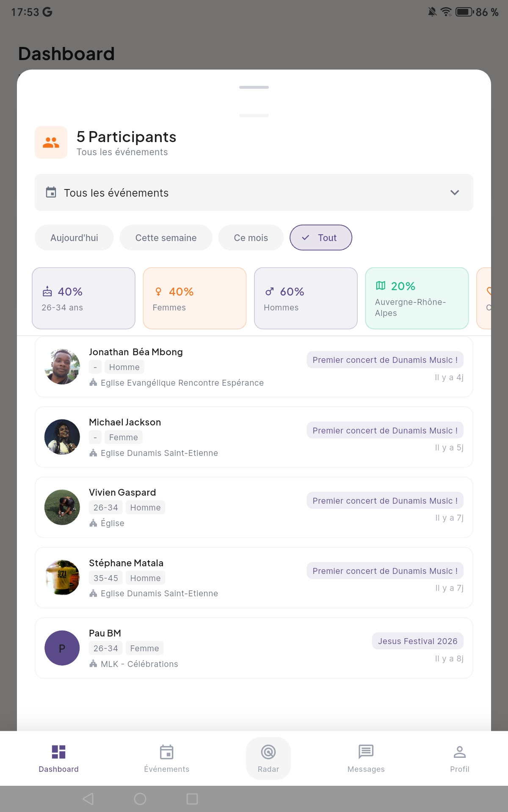Select the Ce mois filter chip
508x812 pixels.
point(251,238)
